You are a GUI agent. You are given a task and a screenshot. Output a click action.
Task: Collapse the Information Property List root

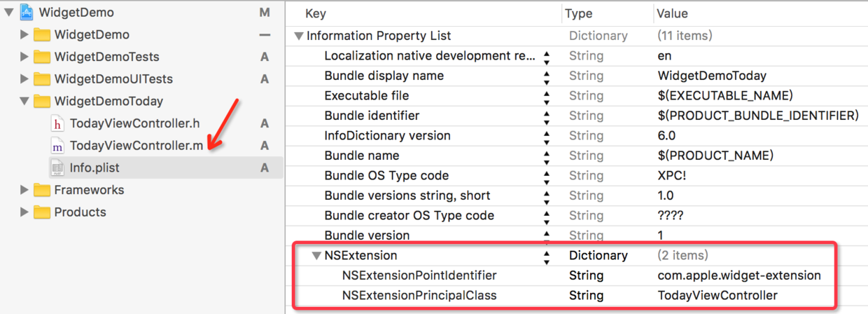[x=299, y=36]
